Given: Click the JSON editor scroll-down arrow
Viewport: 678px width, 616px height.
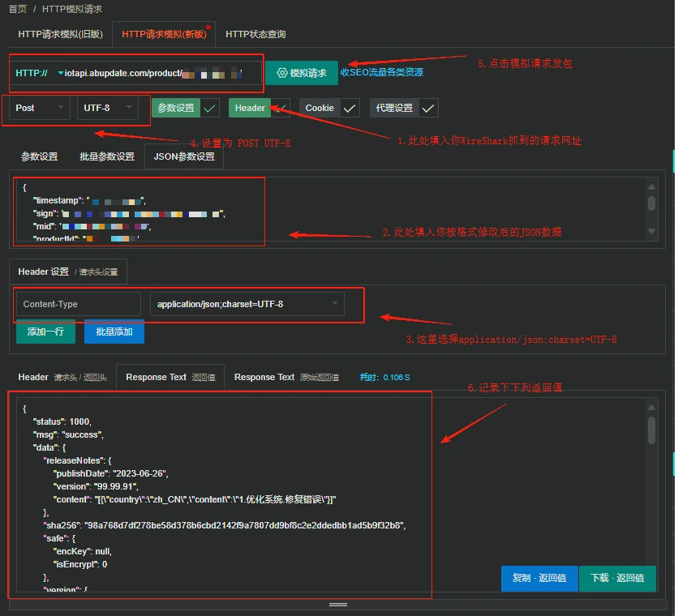Looking at the screenshot, I should click(x=651, y=232).
